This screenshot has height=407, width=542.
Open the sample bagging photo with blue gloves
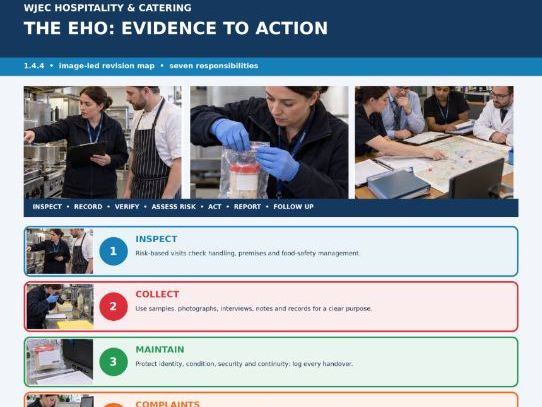pyautogui.click(x=269, y=142)
